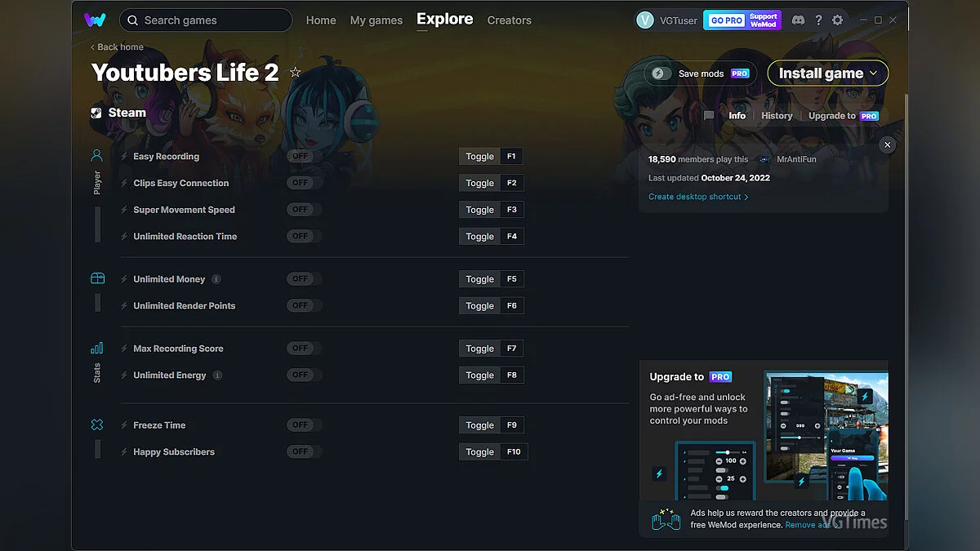The width and height of the screenshot is (980, 551).
Task: Click the search magnifier icon
Action: [x=132, y=20]
